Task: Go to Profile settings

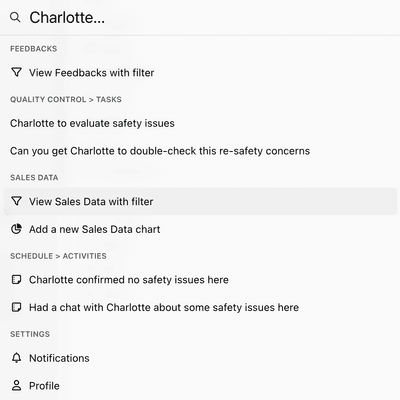Action: (x=200, y=386)
